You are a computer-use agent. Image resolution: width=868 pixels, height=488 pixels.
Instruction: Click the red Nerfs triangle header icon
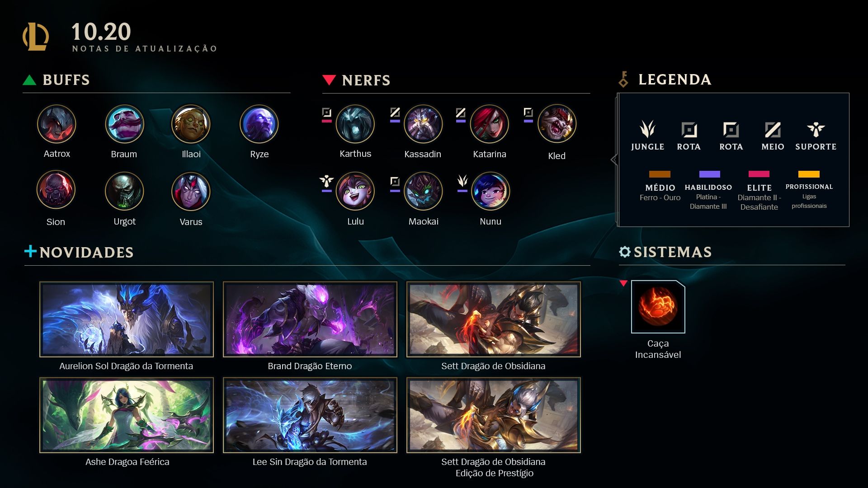329,80
